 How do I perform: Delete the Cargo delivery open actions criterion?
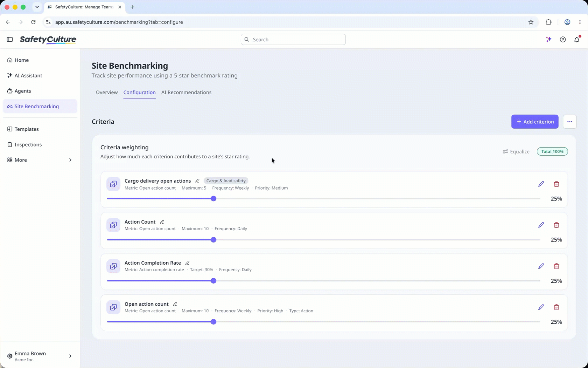pos(556,184)
